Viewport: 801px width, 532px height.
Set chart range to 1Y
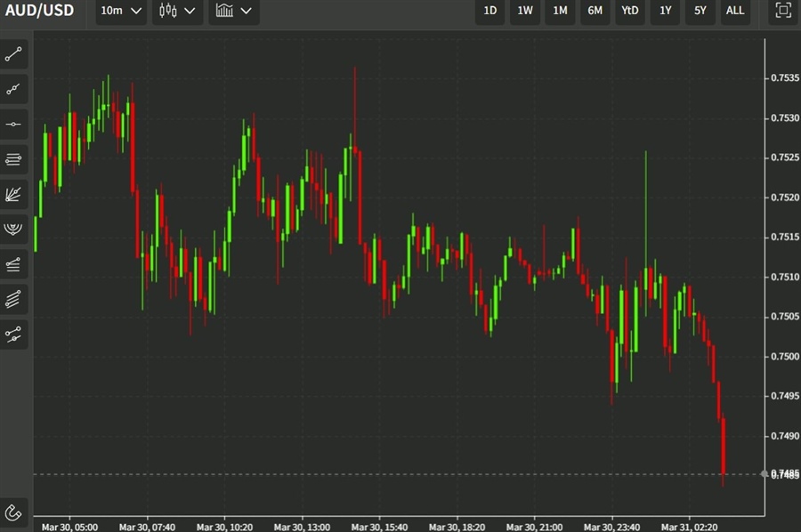pos(665,11)
